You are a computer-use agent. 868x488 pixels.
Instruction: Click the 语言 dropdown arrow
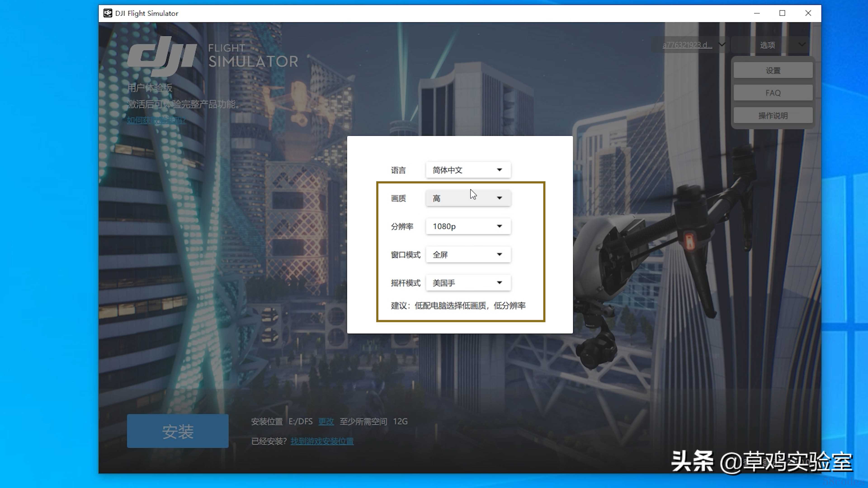click(499, 170)
